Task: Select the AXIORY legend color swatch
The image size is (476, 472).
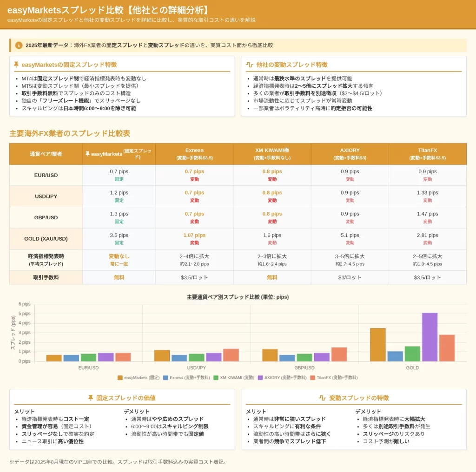Action: (260, 378)
